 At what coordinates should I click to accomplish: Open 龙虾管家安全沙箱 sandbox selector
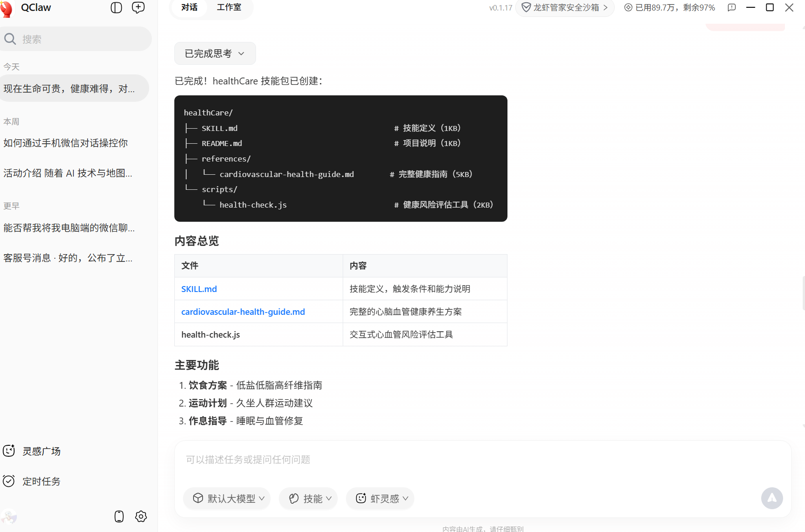coord(565,8)
